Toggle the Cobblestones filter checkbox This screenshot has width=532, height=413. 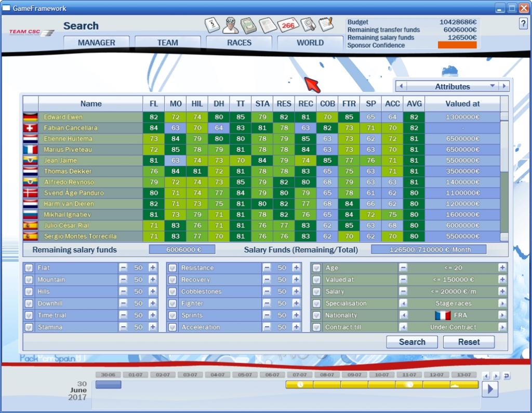[x=172, y=292]
